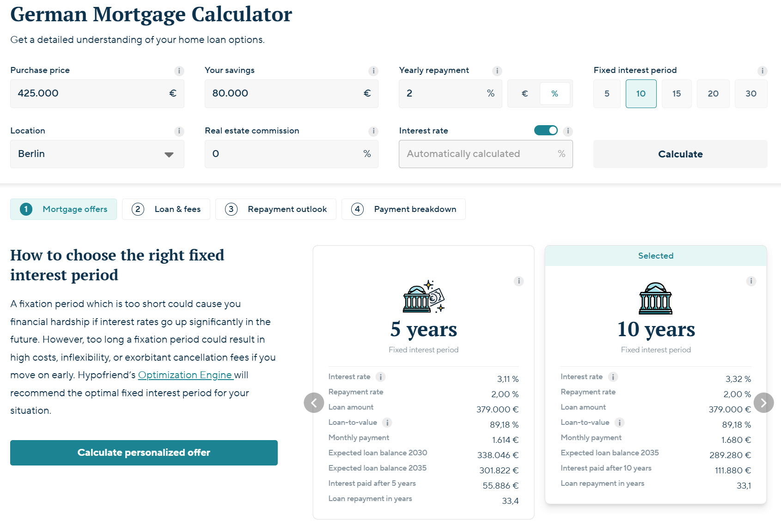Image resolution: width=781 pixels, height=532 pixels.
Task: Click the Fixed interest period info icon
Action: pos(762,71)
